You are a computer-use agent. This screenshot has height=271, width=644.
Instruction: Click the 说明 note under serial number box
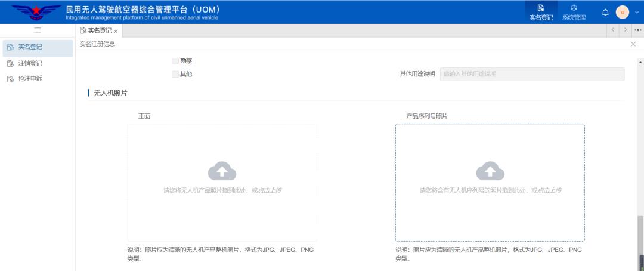tap(489, 254)
